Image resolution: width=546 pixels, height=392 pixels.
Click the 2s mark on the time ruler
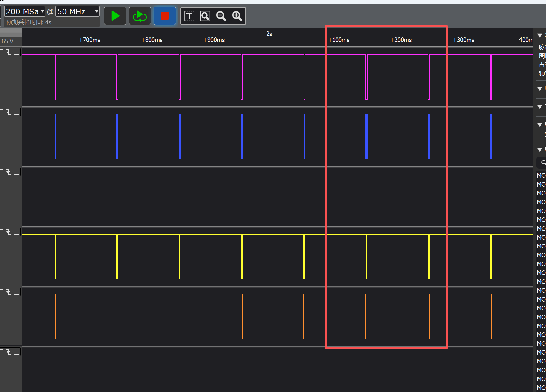269,34
